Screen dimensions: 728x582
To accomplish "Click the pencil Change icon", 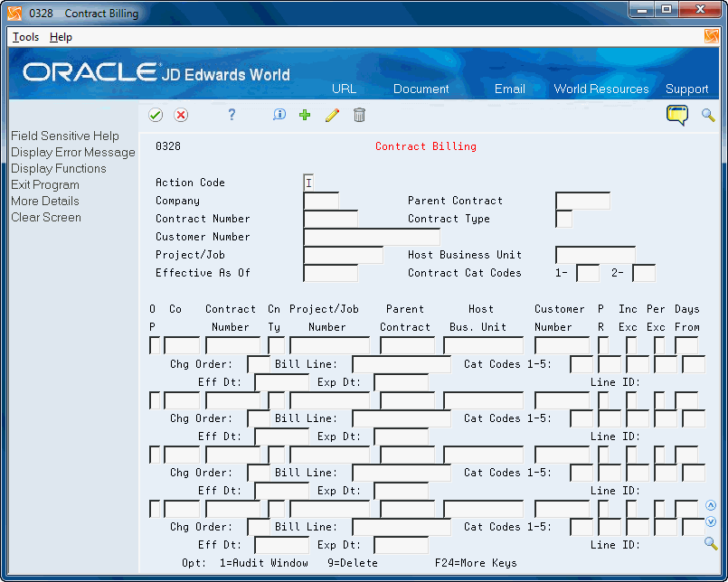I will point(332,115).
